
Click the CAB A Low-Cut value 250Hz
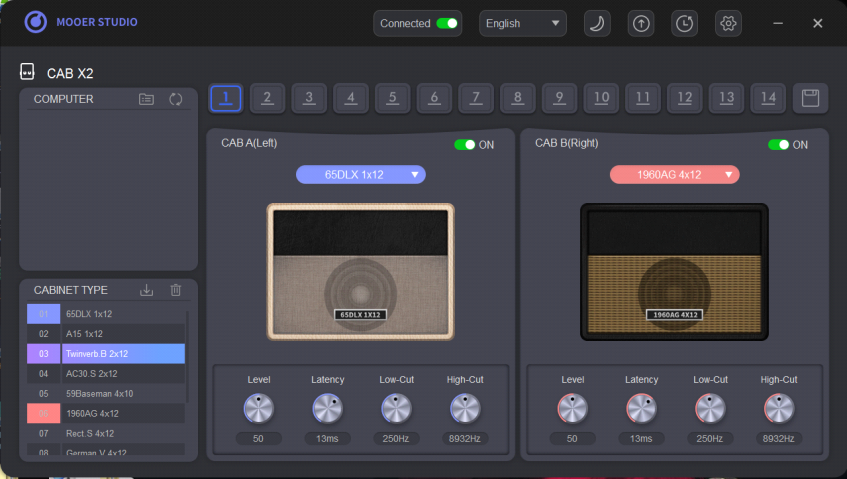tap(396, 438)
